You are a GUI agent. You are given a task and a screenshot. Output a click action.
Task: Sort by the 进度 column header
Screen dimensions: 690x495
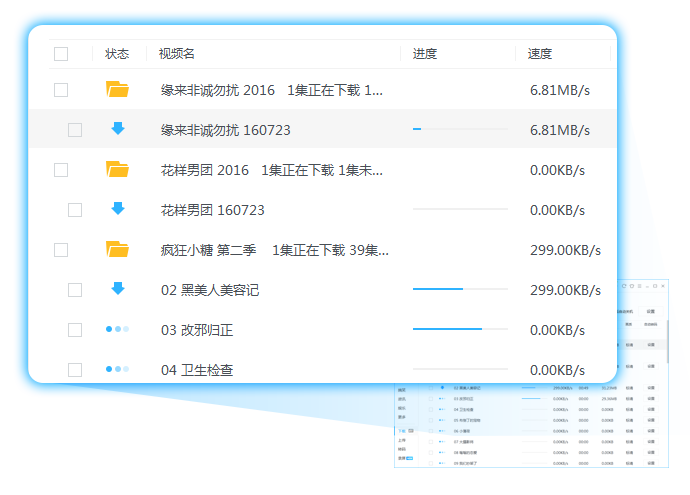click(x=425, y=54)
